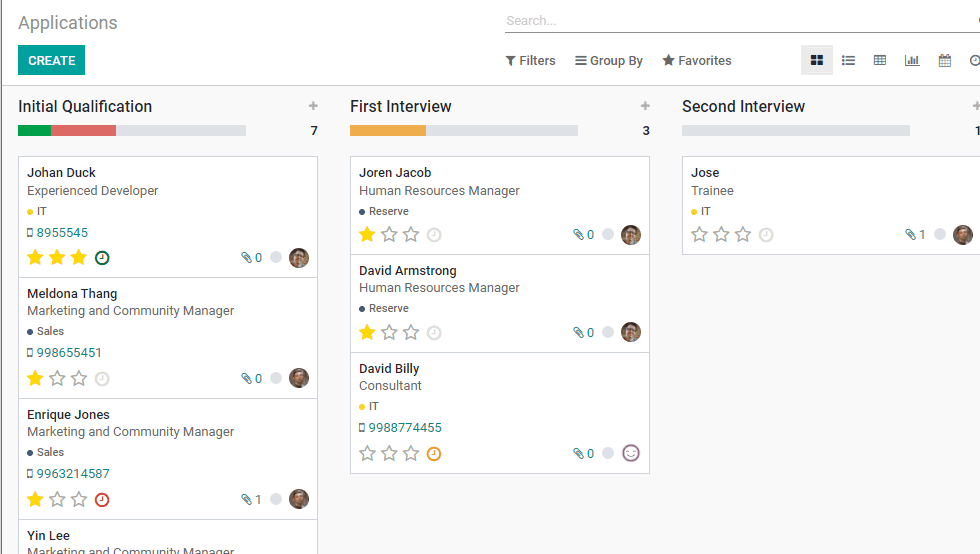Open activity clock on Jose card
The height and width of the screenshot is (554, 980).
pos(766,235)
